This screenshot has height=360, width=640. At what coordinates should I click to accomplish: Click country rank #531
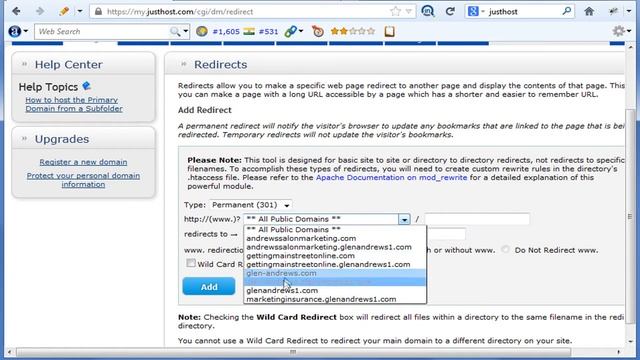pos(268,31)
